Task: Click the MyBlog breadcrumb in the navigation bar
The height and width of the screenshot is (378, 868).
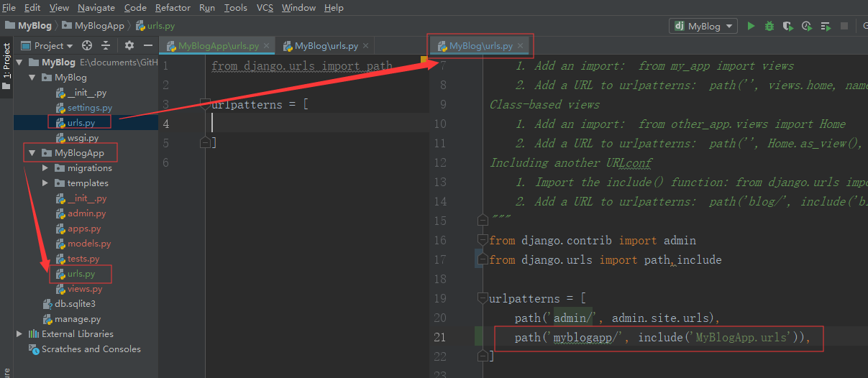Action: coord(29,26)
